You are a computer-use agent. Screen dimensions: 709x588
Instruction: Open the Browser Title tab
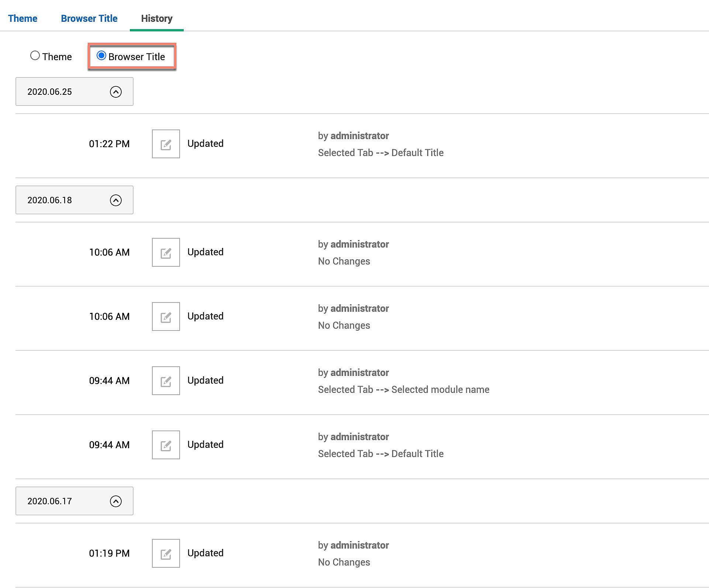point(89,18)
